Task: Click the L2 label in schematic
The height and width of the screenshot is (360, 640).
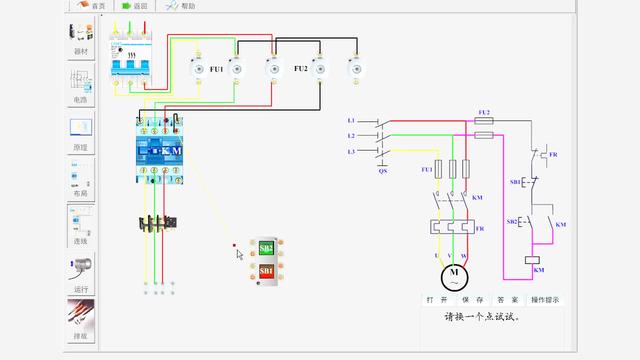Action: 351,136
